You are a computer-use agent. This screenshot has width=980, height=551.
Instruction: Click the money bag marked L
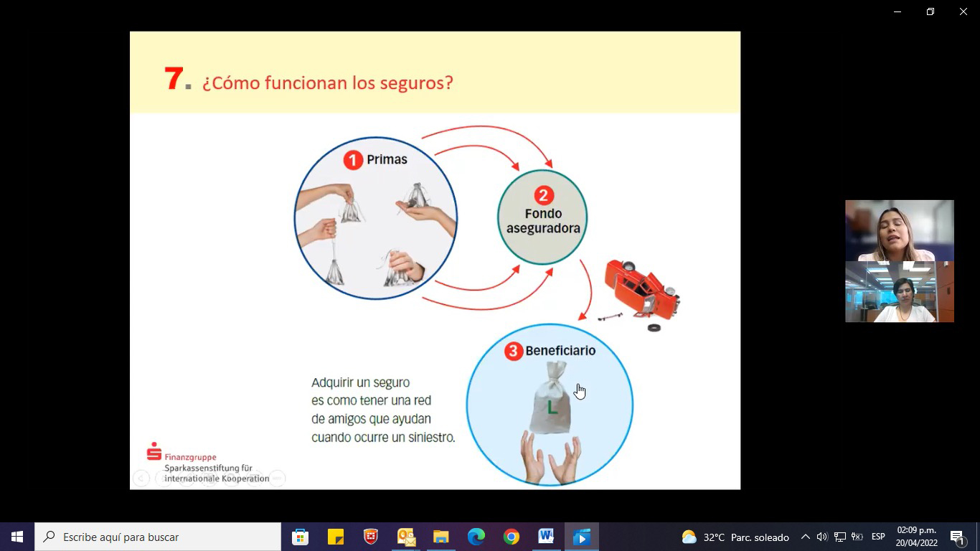click(550, 398)
